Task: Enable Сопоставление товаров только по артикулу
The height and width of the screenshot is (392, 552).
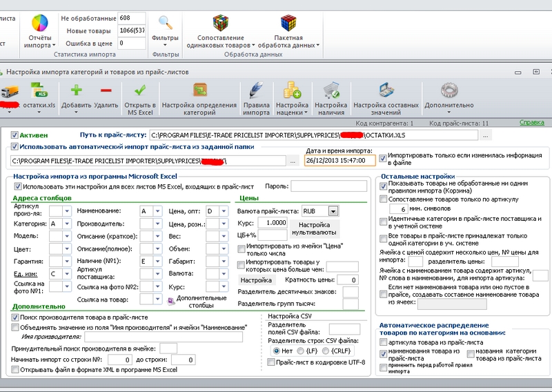Action: [384, 199]
